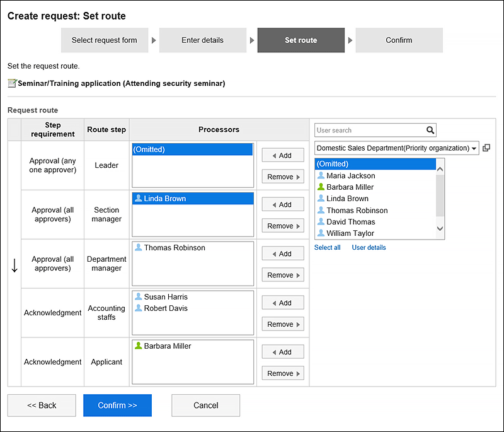Select Linda Brown in the candidate user list
The image size is (504, 432).
(x=375, y=199)
